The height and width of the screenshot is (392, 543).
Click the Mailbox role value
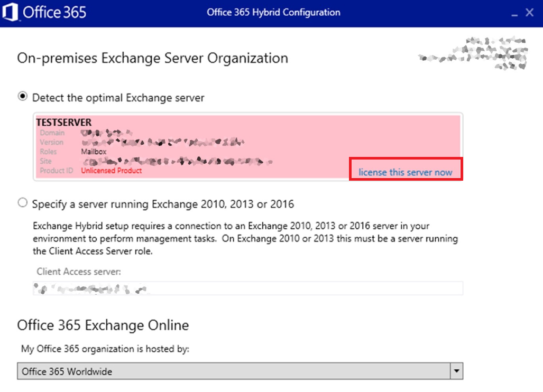coord(94,152)
